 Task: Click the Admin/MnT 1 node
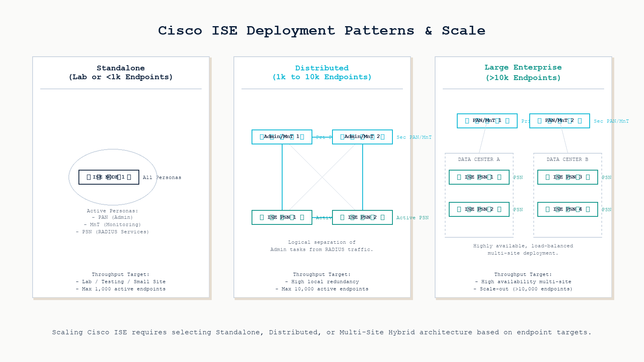point(282,137)
